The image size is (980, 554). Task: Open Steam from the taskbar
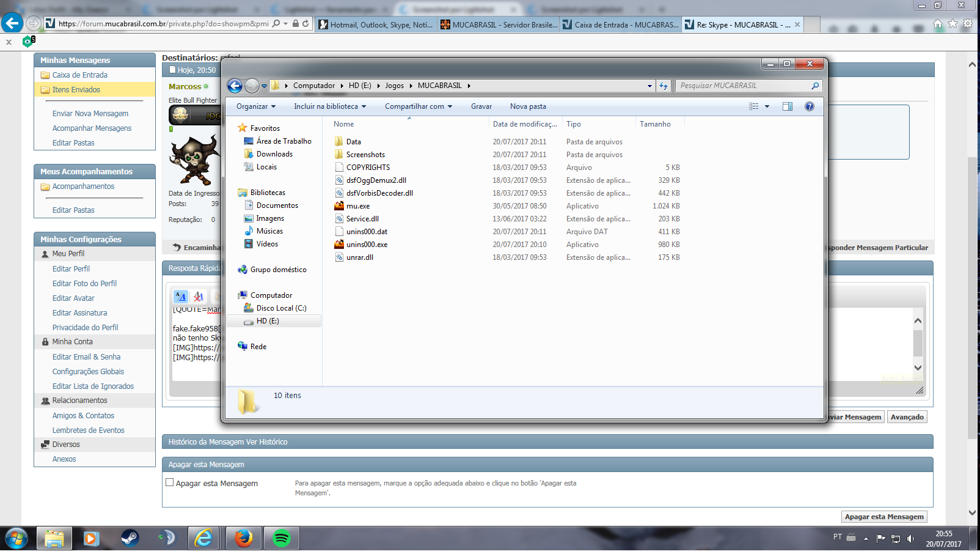pos(130,539)
